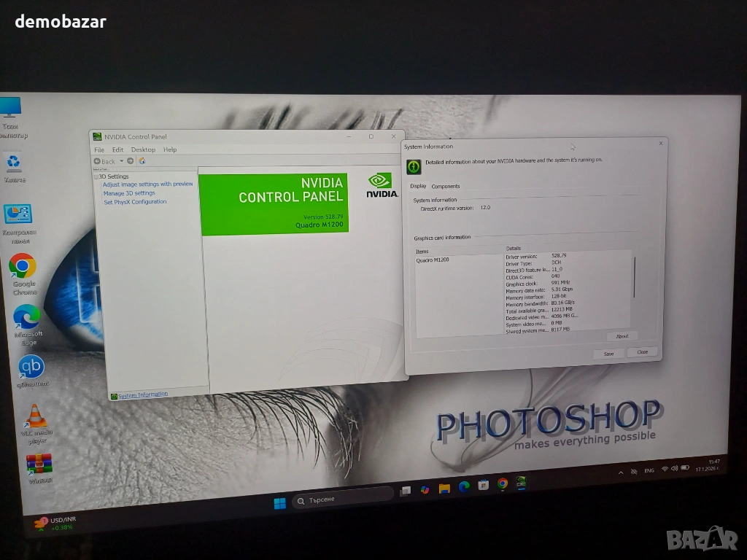Open WinRAR desktop shortcut

pos(39,464)
